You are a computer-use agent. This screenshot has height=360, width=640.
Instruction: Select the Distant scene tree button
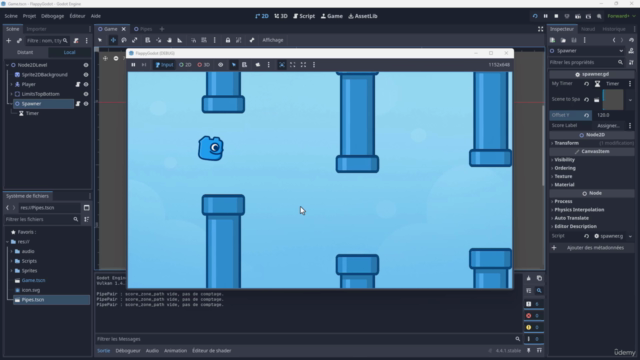[25, 52]
